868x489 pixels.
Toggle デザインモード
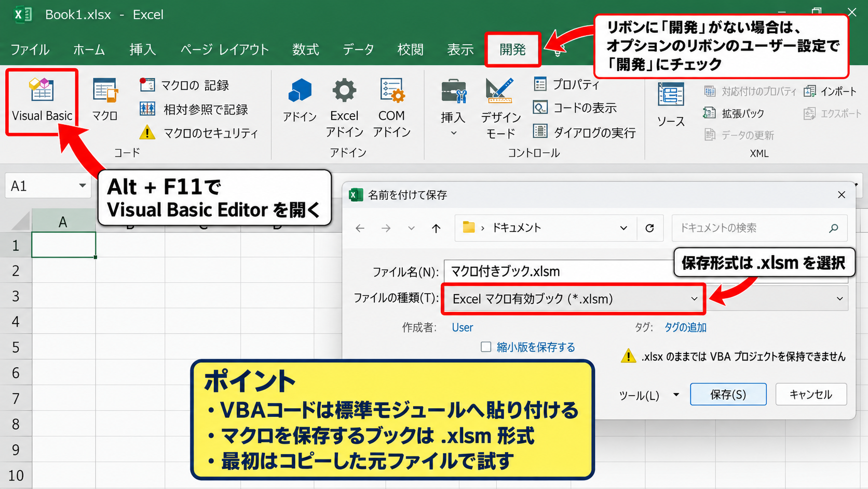(500, 108)
